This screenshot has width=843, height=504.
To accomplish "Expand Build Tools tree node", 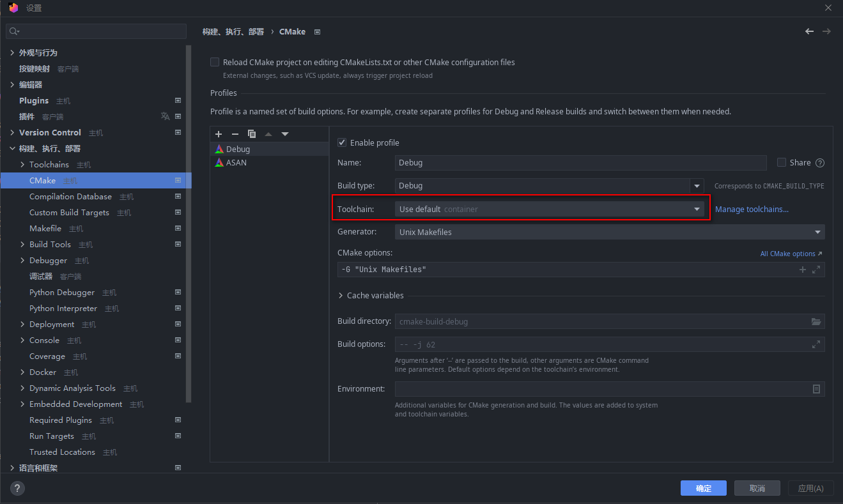I will (23, 244).
